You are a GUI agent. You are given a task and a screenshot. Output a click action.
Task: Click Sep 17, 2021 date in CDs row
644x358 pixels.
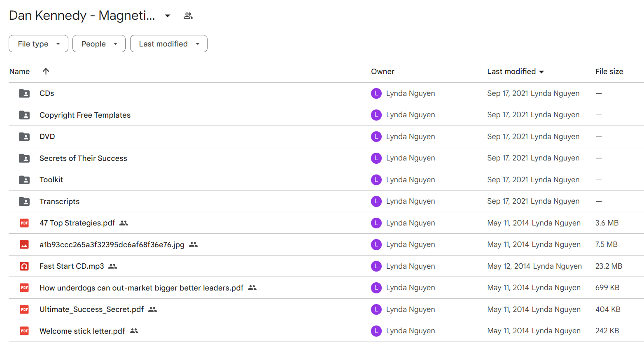coord(508,93)
